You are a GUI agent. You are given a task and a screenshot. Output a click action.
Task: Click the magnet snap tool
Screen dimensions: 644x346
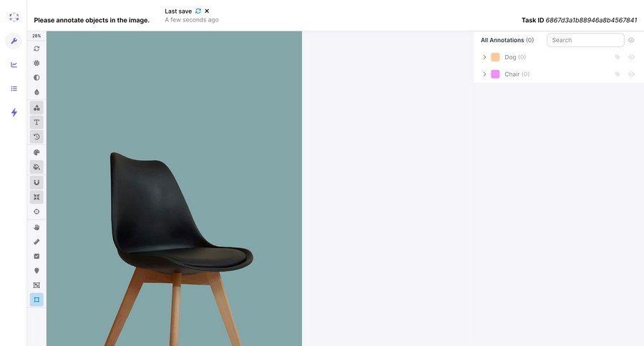(36, 182)
